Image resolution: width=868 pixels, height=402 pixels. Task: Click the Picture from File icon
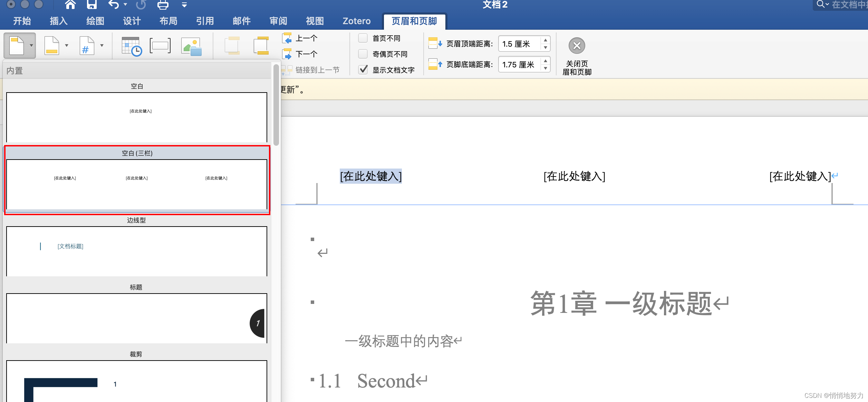(x=191, y=46)
